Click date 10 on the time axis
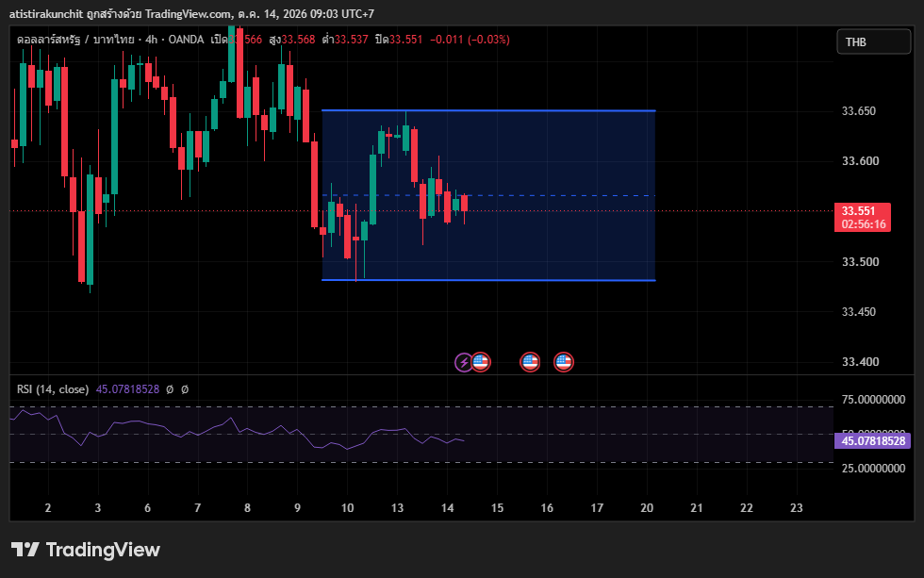The height and width of the screenshot is (578, 924). coord(347,508)
